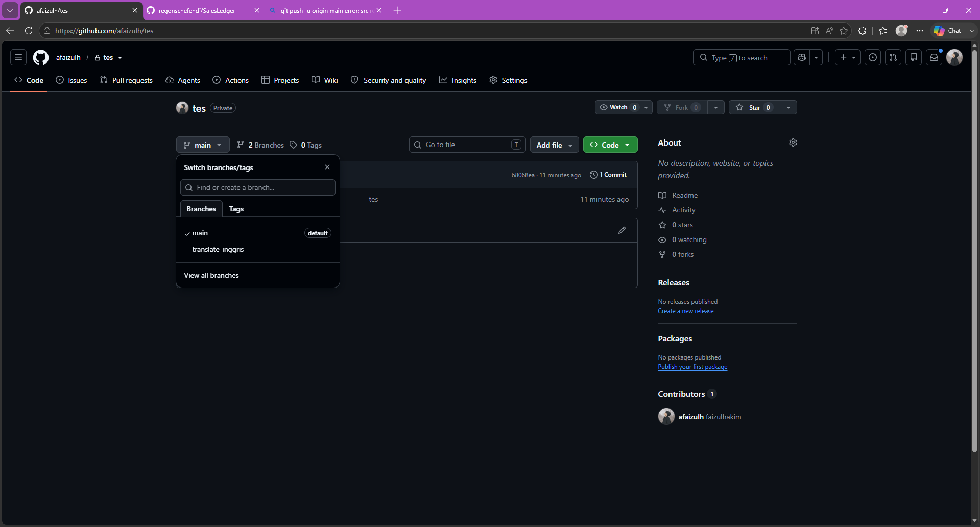Open the Pull requests icon in header

tap(893, 57)
